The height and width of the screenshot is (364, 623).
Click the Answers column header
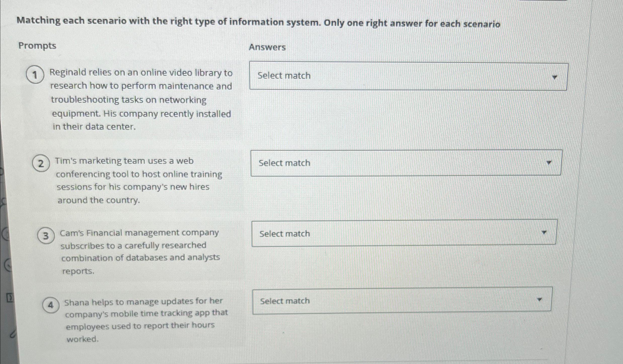click(x=267, y=47)
